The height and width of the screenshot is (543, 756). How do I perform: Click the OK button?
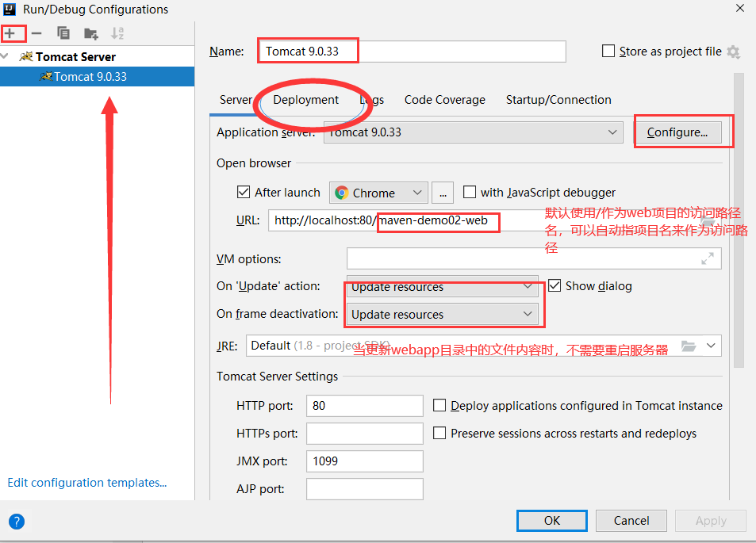[552, 521]
